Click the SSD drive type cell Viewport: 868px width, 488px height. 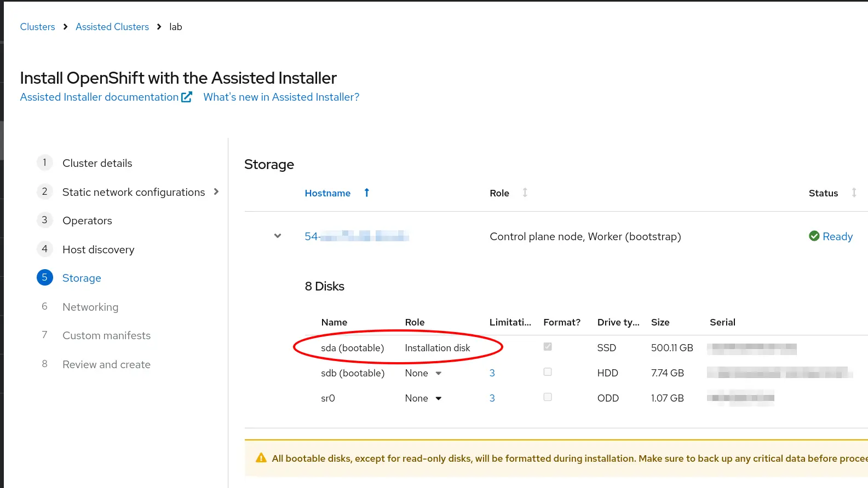607,348
